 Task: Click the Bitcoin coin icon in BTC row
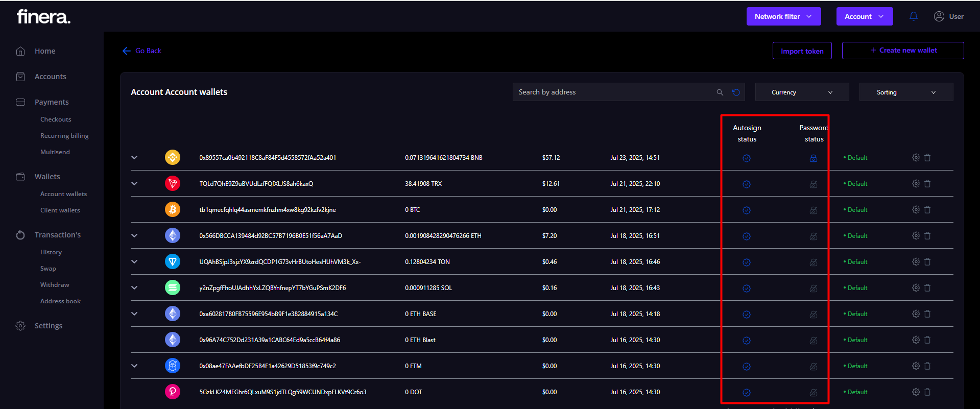point(173,209)
